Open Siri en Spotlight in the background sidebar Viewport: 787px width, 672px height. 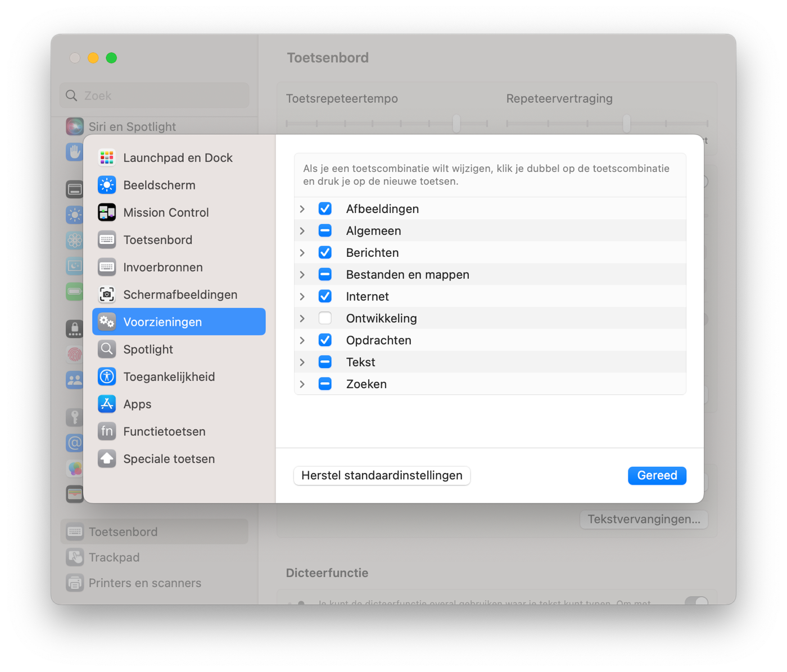(154, 126)
